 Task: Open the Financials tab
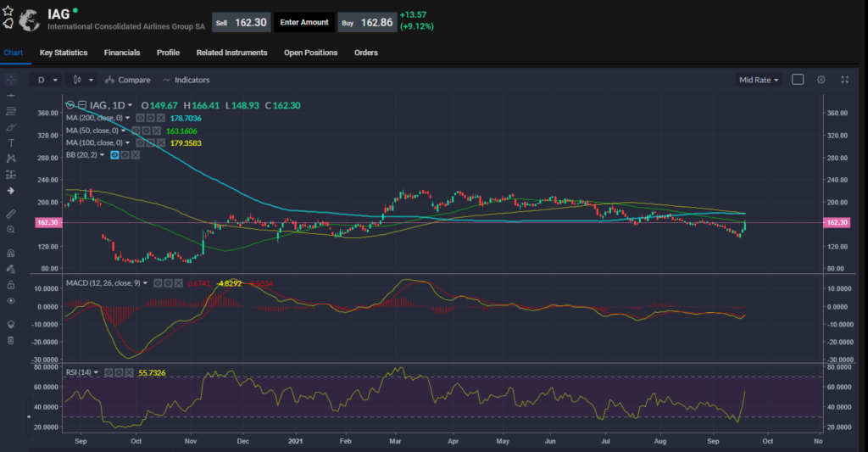pyautogui.click(x=122, y=53)
